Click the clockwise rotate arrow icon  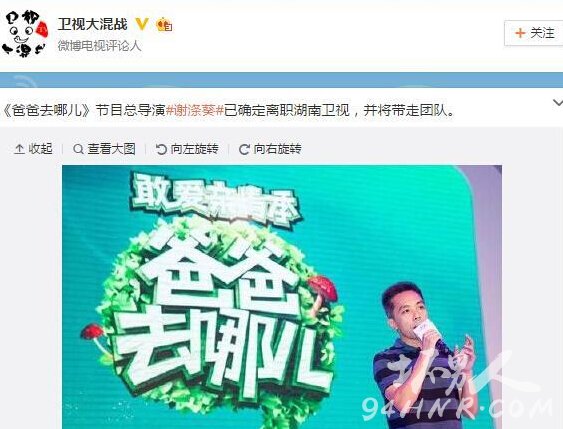pos(244,149)
